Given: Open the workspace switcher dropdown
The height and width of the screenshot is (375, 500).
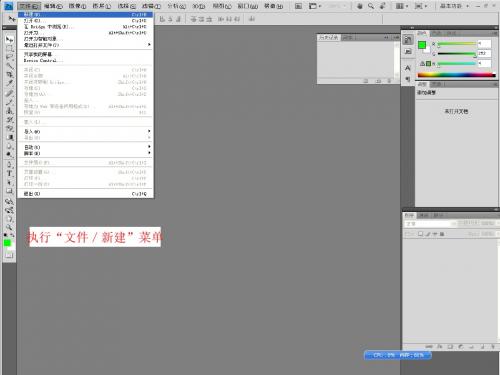Looking at the screenshot, I should click(x=454, y=6).
